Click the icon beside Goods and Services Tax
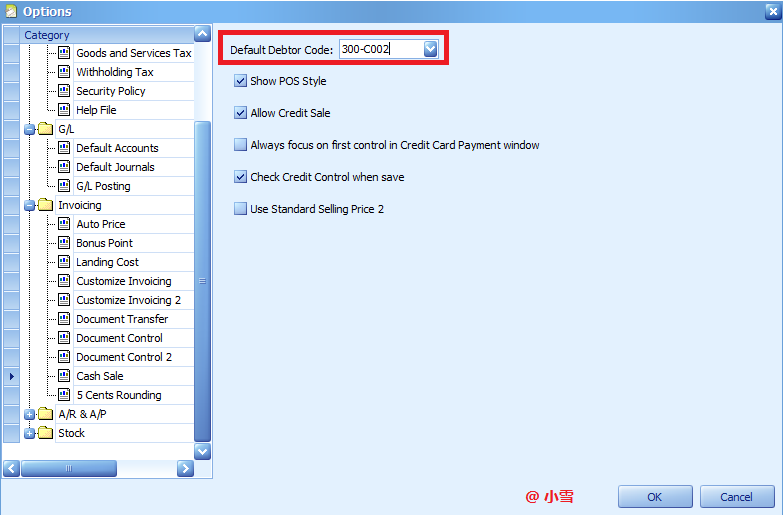 (x=64, y=52)
